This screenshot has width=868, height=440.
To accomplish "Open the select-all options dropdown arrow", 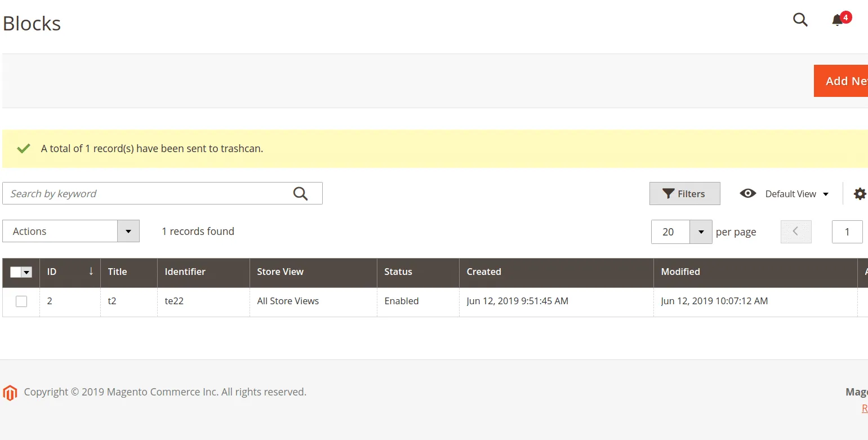I will 26,272.
